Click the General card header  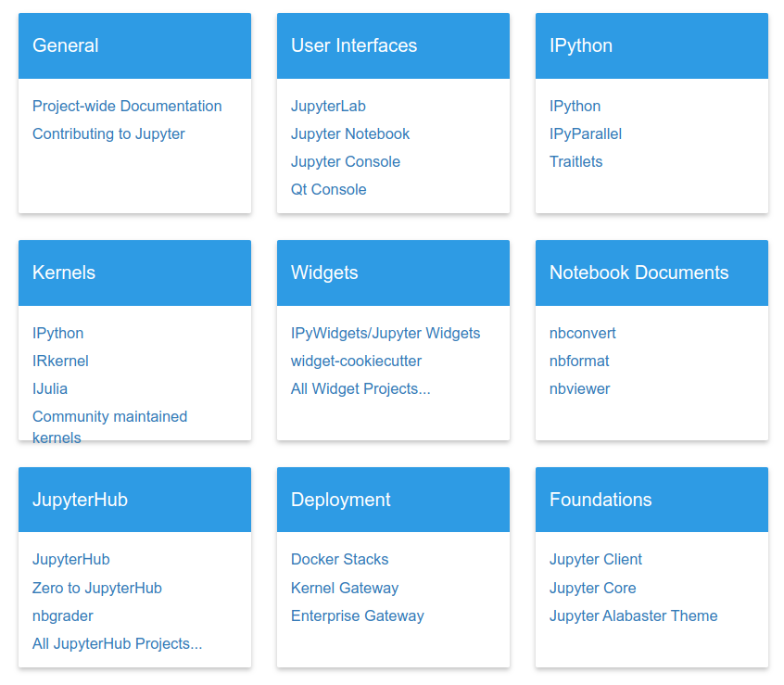(134, 46)
